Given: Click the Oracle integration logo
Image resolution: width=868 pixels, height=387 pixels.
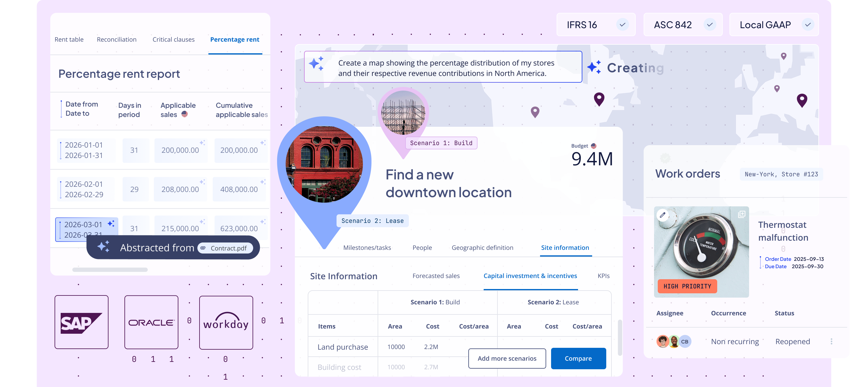Looking at the screenshot, I should (x=151, y=322).
